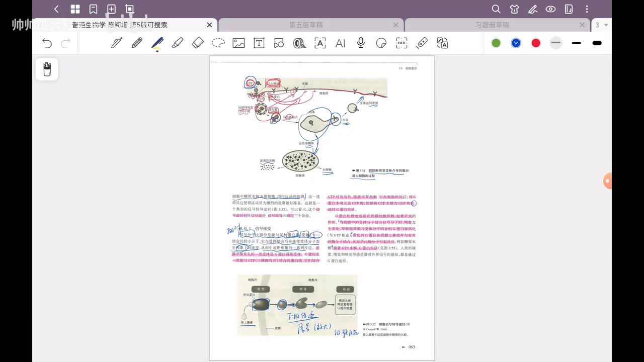Select the tape tool
This screenshot has height=362, width=644.
[299, 43]
